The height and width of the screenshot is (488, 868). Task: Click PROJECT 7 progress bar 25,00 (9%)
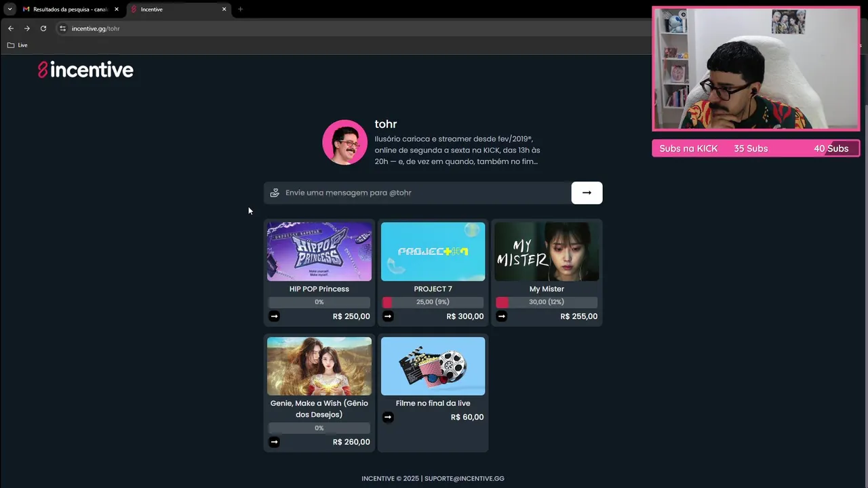[433, 302]
